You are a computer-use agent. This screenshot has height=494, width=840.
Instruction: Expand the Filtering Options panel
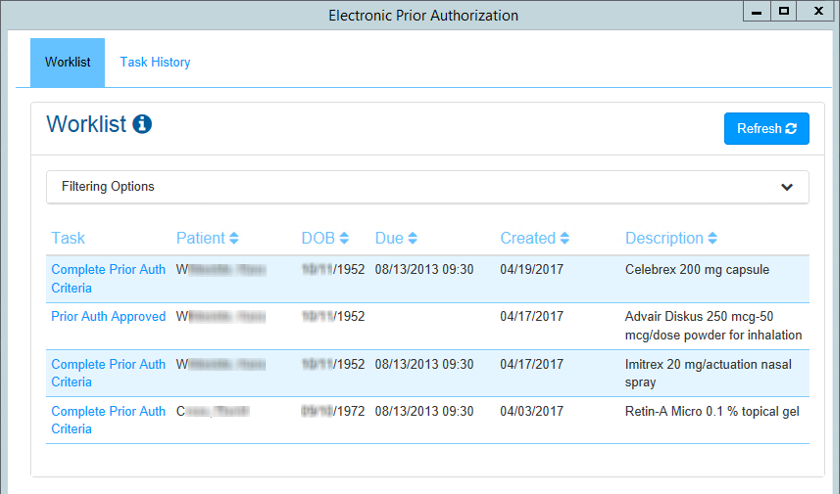(x=428, y=186)
